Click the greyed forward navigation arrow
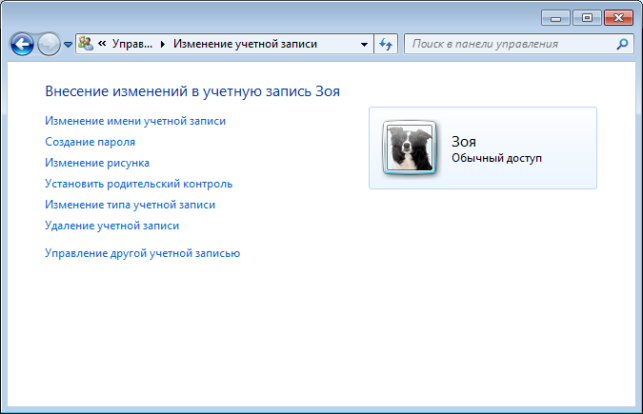This screenshot has width=643, height=414. click(49, 44)
